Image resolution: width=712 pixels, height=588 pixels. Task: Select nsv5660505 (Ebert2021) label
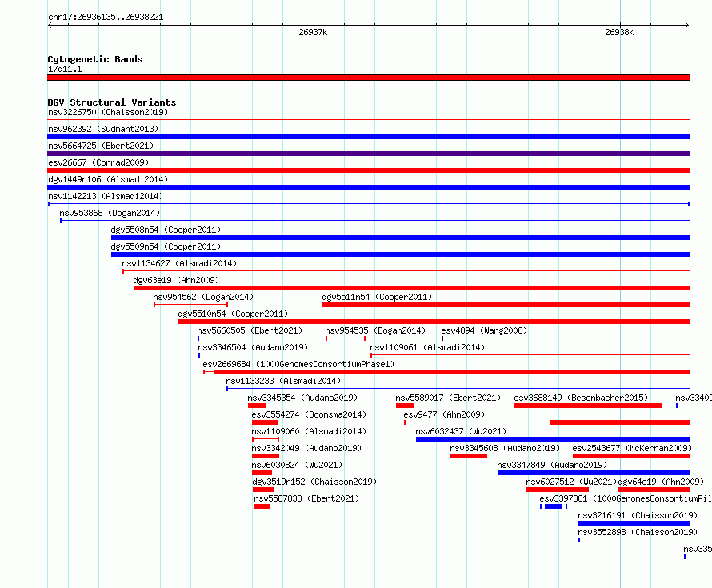(x=250, y=330)
